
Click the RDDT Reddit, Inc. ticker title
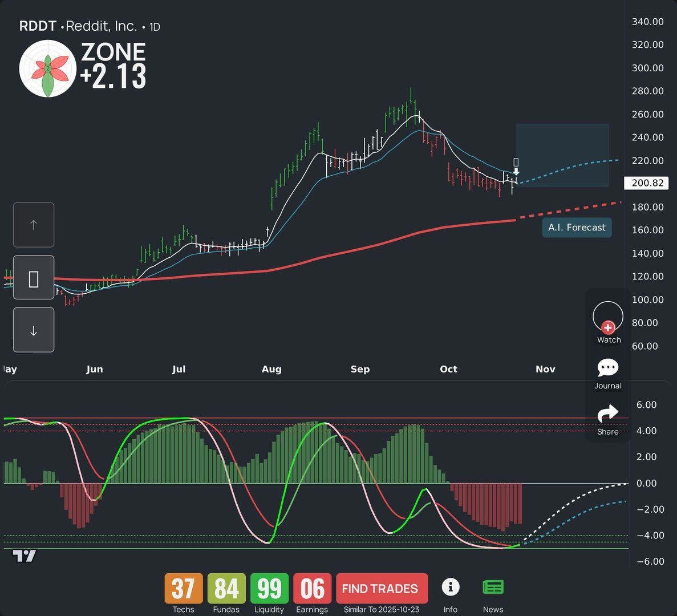[78, 26]
